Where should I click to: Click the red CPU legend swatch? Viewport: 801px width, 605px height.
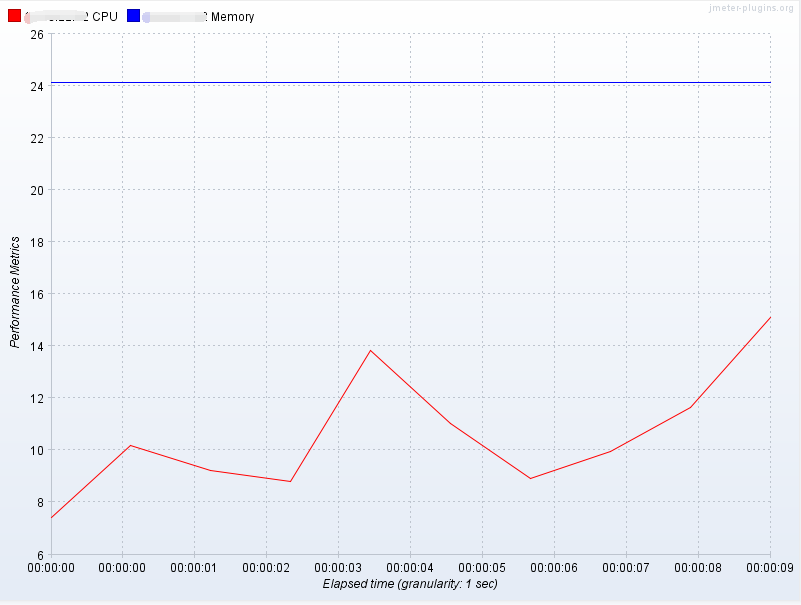click(14, 16)
